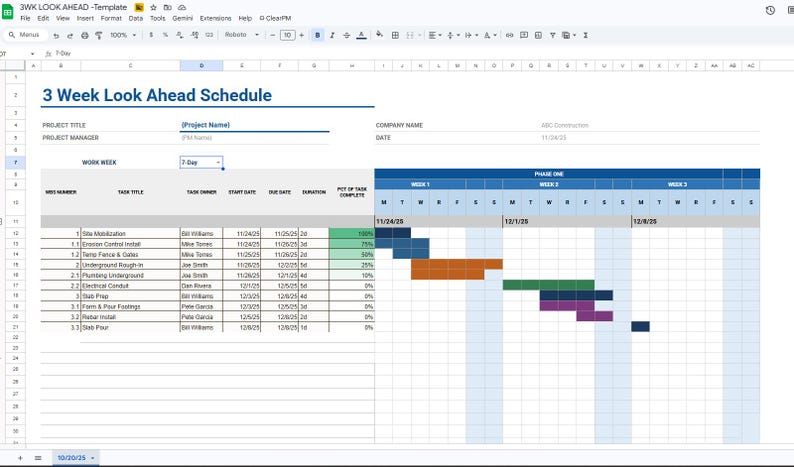
Task: Click the 100% complete green cell
Action: click(351, 234)
